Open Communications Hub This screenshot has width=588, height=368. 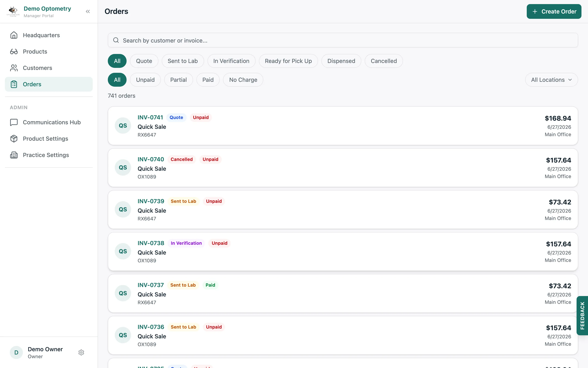pyautogui.click(x=49, y=122)
